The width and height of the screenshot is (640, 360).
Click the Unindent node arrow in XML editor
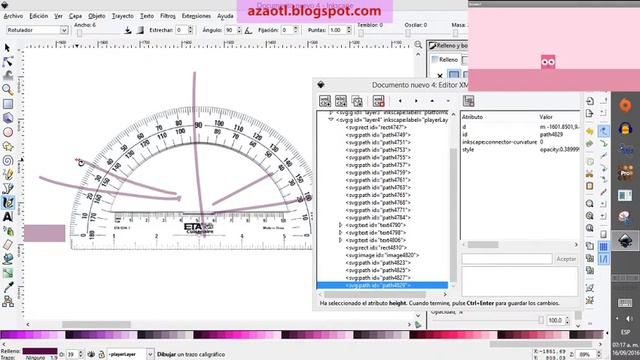(x=400, y=101)
